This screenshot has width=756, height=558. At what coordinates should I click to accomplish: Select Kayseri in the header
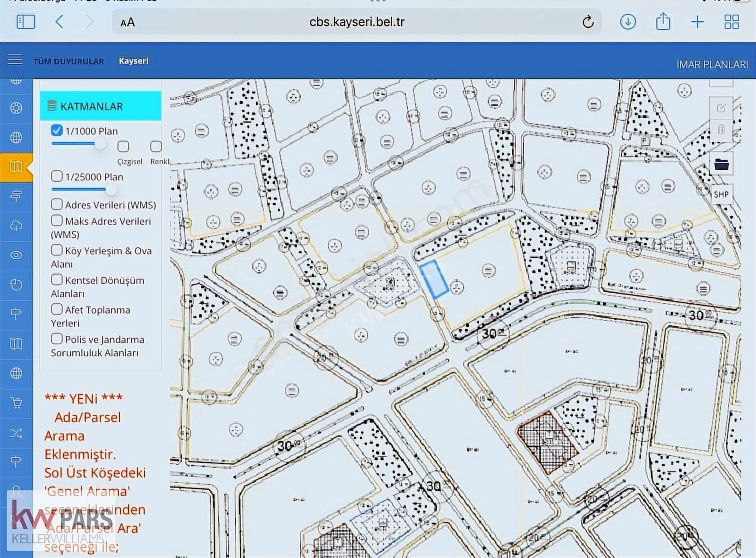tap(134, 61)
